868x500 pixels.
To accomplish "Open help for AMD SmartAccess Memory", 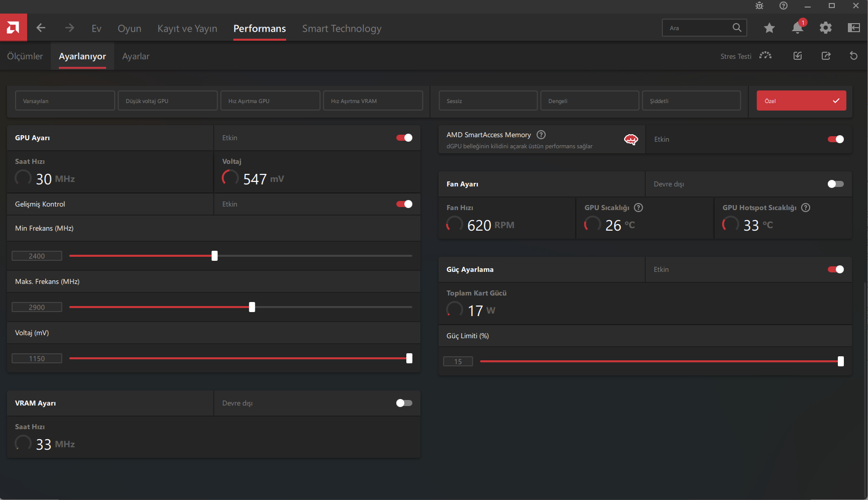I will tap(541, 135).
